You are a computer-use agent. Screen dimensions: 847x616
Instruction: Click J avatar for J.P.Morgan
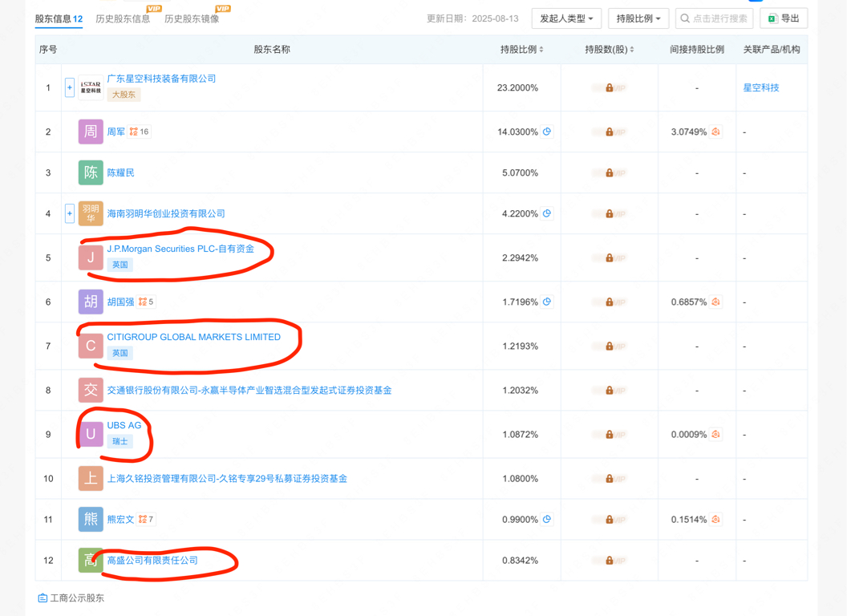(x=91, y=257)
